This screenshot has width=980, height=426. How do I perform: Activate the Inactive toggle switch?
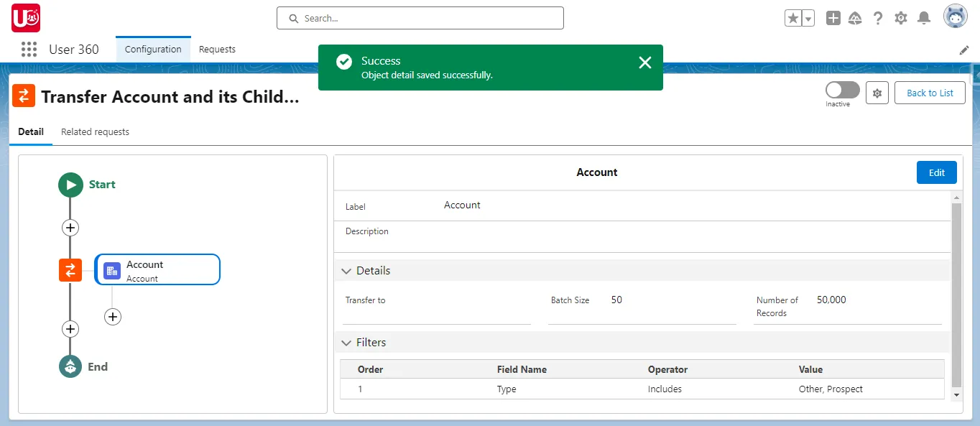841,91
